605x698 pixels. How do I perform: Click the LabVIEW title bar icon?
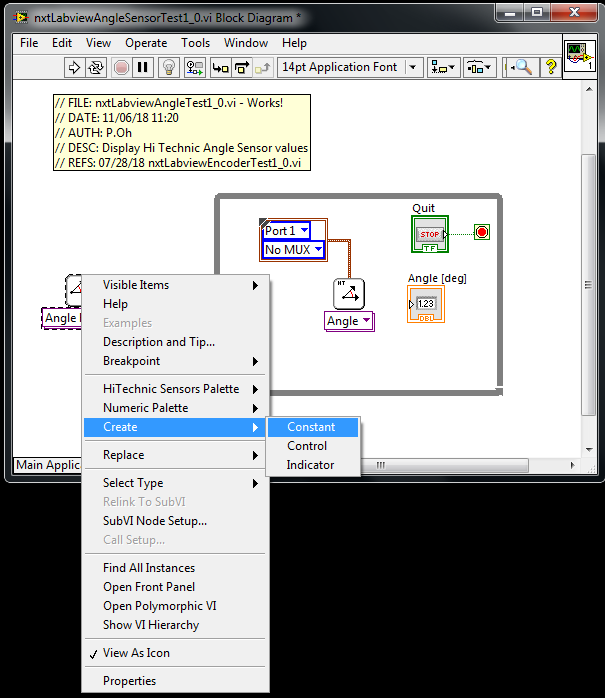coord(20,18)
